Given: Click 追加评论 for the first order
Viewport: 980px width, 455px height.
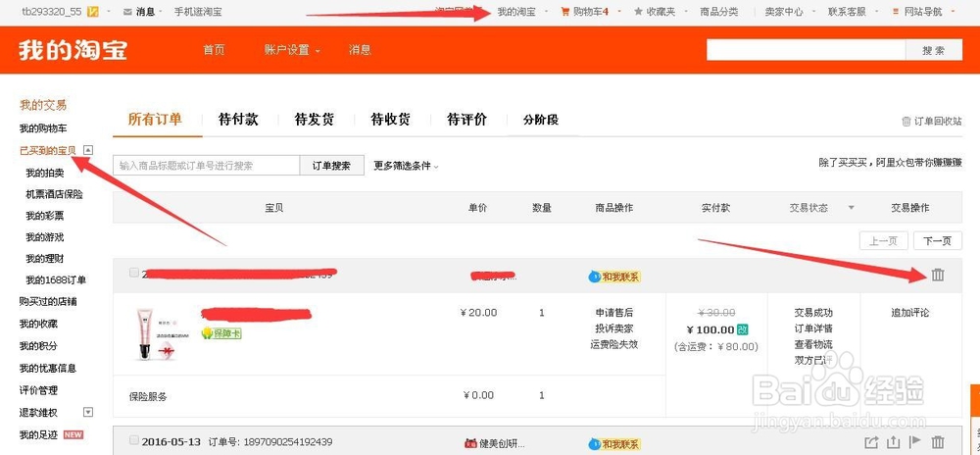Looking at the screenshot, I should coord(910,313).
